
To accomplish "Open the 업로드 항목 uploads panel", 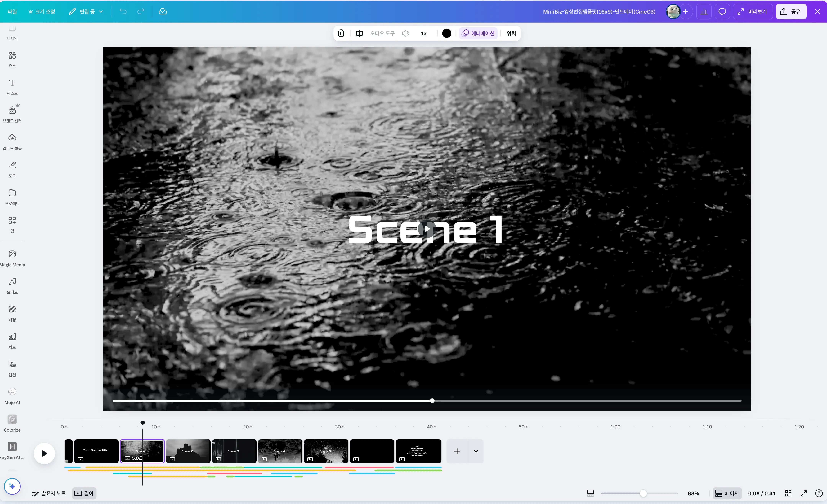I will point(12,142).
